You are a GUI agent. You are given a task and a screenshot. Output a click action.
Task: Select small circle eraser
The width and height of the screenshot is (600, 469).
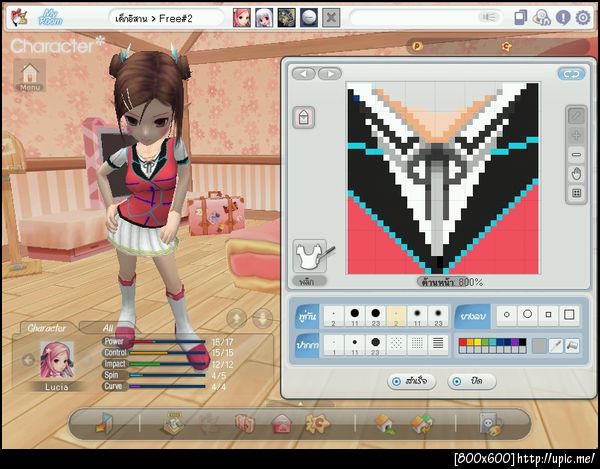pos(507,315)
